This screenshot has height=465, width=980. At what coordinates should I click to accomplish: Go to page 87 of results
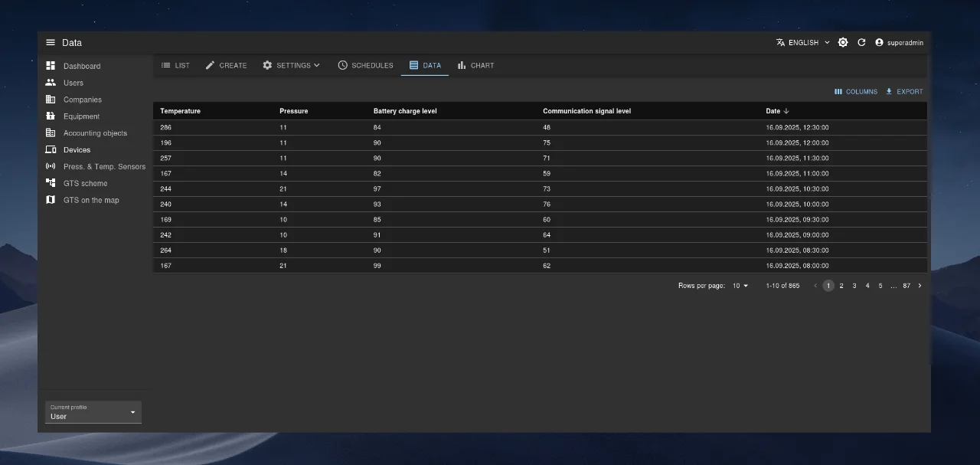coord(906,286)
